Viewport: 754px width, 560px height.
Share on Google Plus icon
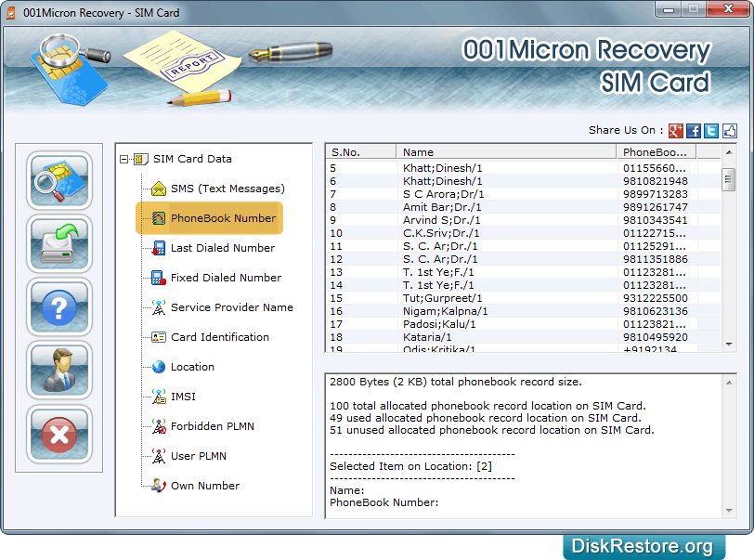676,130
